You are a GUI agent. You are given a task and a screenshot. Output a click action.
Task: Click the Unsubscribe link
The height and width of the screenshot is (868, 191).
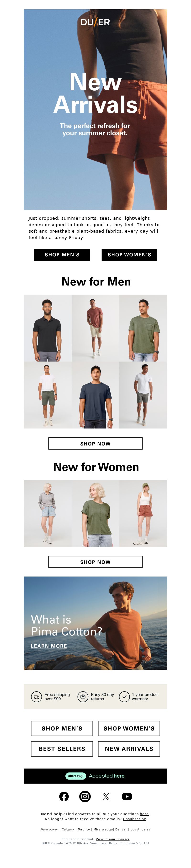point(134,819)
